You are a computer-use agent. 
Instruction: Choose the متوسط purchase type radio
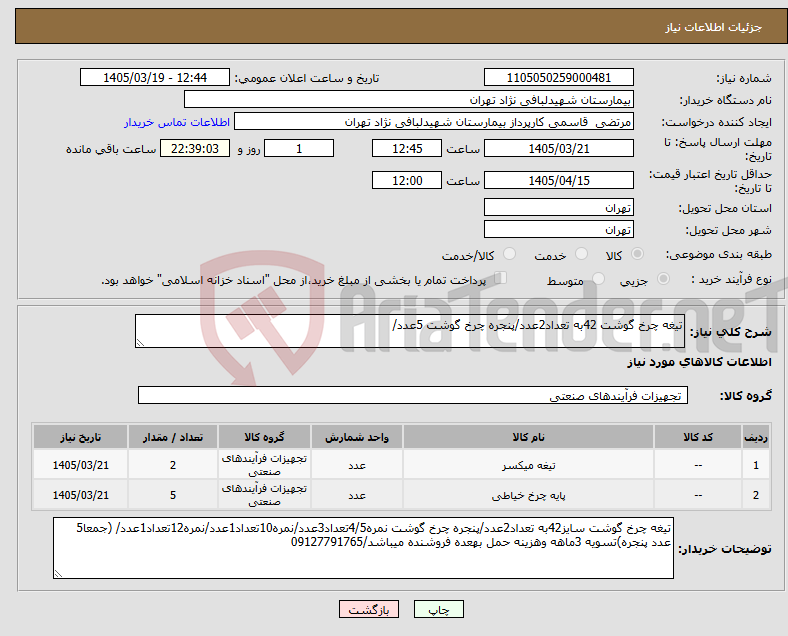(x=598, y=278)
